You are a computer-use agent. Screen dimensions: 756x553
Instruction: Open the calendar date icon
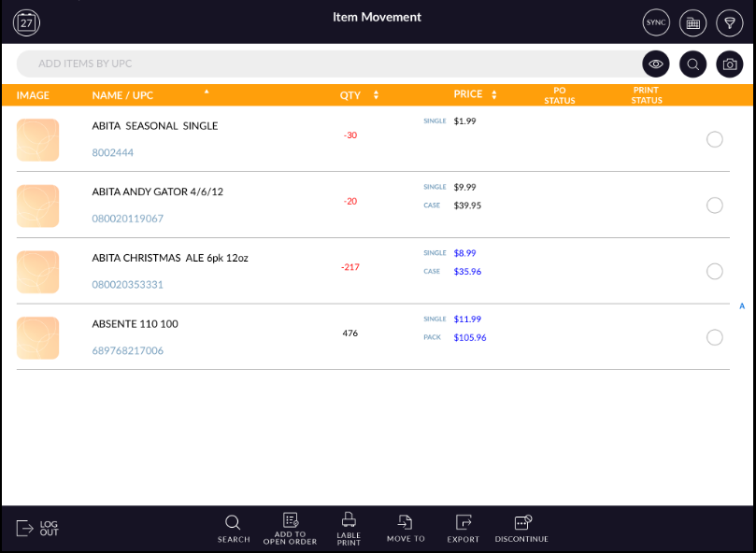(26, 22)
